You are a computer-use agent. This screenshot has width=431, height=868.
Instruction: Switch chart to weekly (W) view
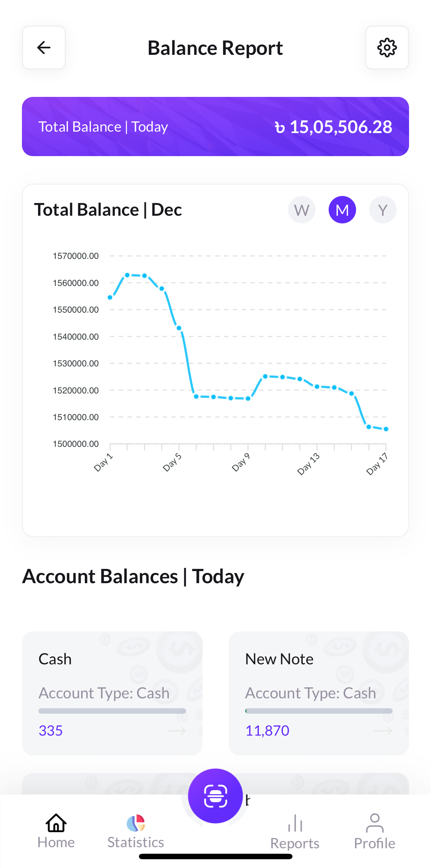point(302,210)
